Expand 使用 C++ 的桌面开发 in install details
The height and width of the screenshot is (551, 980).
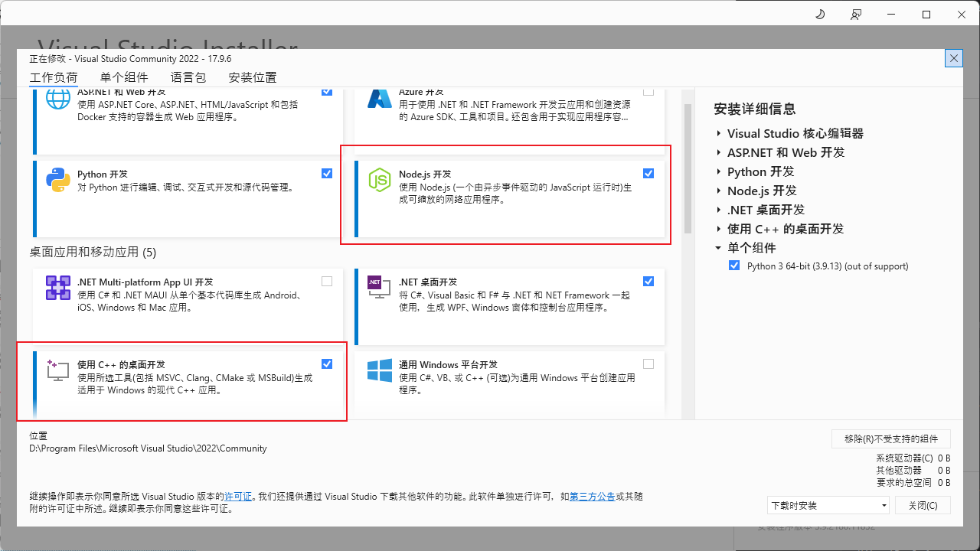719,229
